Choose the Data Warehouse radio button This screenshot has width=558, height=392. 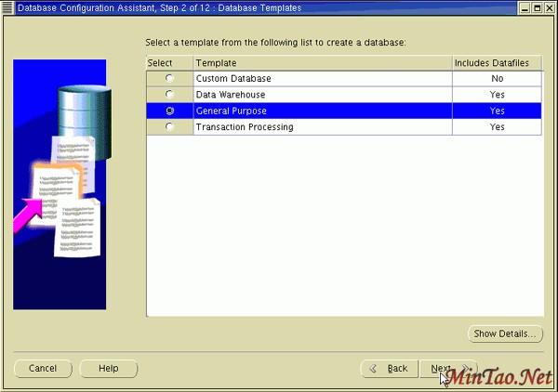[169, 94]
